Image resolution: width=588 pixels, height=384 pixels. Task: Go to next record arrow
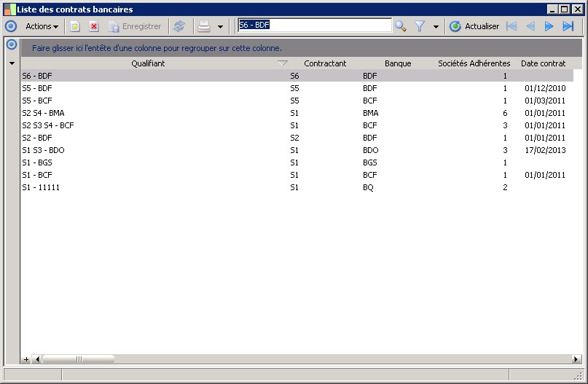[x=549, y=26]
